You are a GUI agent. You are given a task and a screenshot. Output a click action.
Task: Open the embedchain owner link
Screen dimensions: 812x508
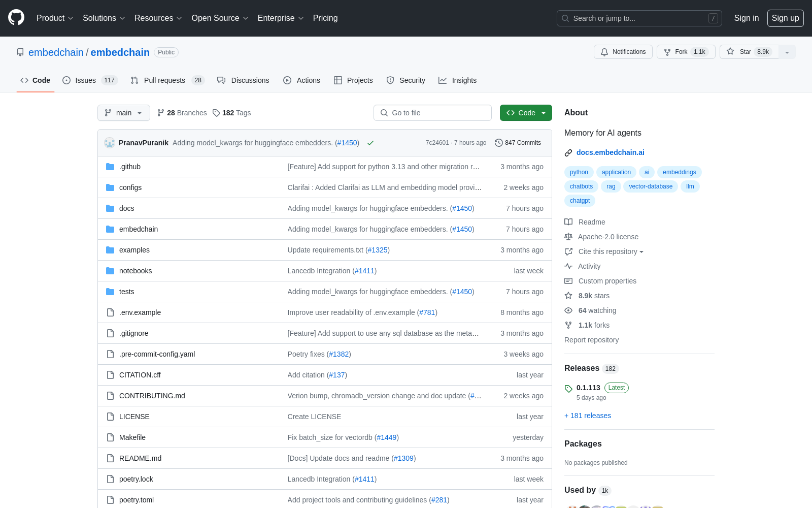click(56, 52)
